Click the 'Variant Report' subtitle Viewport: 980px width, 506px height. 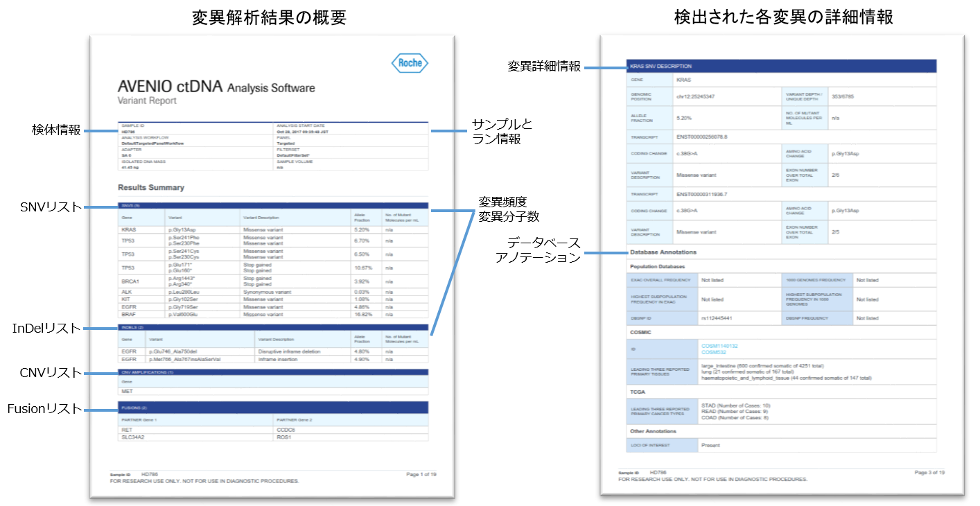pos(147,101)
